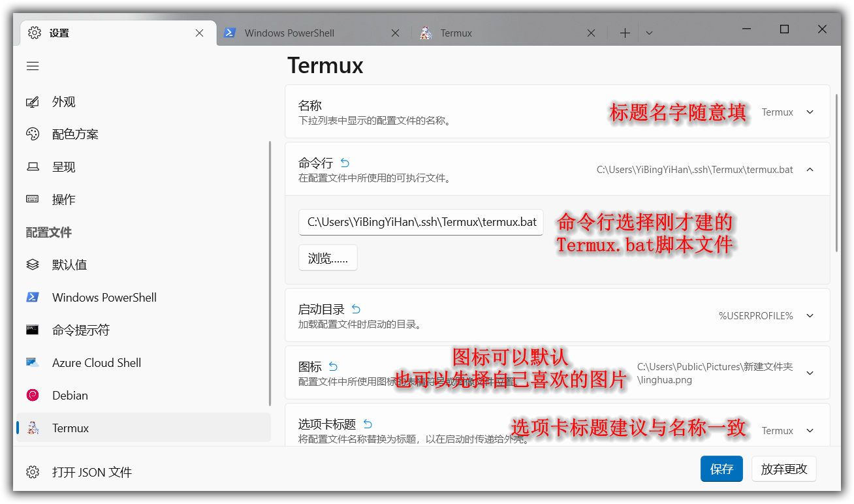Select the 设置 tab

tap(118, 33)
